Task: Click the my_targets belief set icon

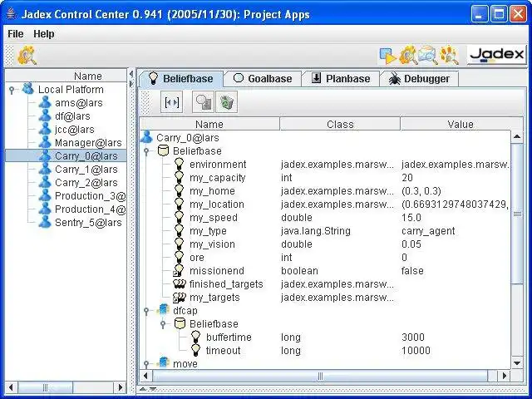Action: coord(180,298)
